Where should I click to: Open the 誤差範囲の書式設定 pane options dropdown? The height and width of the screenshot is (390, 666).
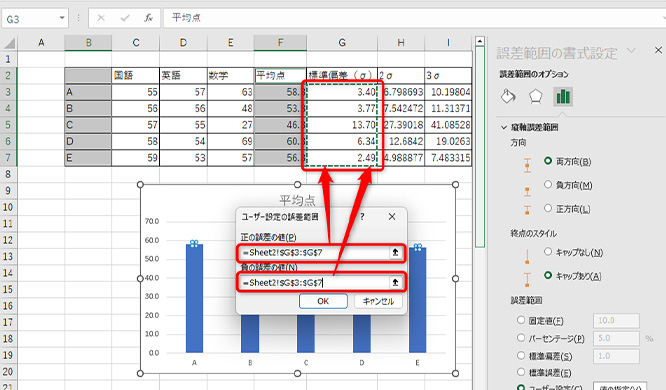tap(632, 51)
